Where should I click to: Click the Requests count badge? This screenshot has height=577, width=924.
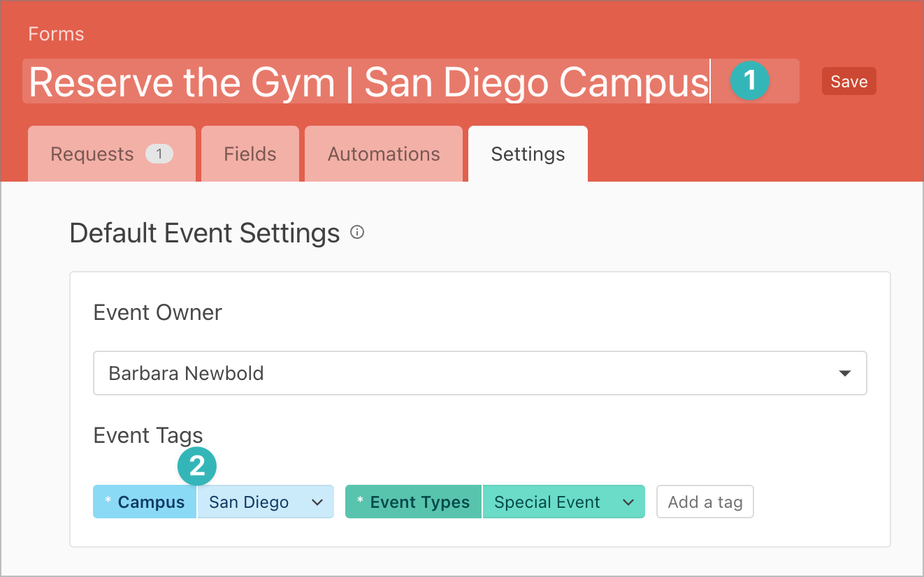pos(159,154)
